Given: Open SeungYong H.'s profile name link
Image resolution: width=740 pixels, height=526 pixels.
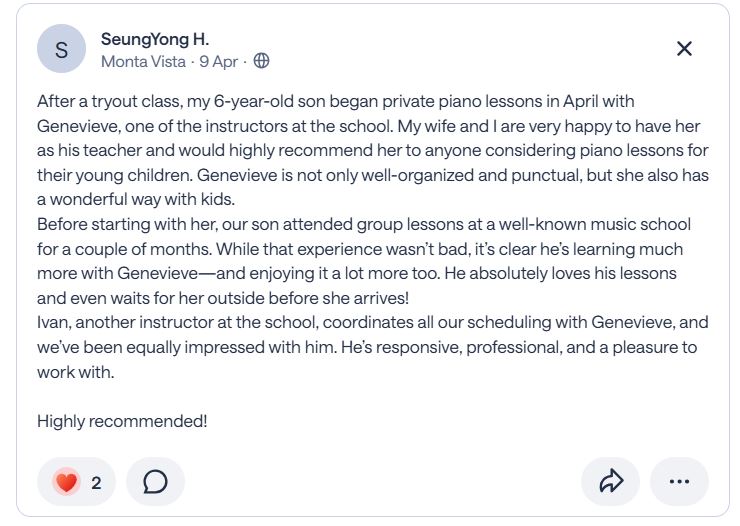Looking at the screenshot, I should tap(155, 40).
